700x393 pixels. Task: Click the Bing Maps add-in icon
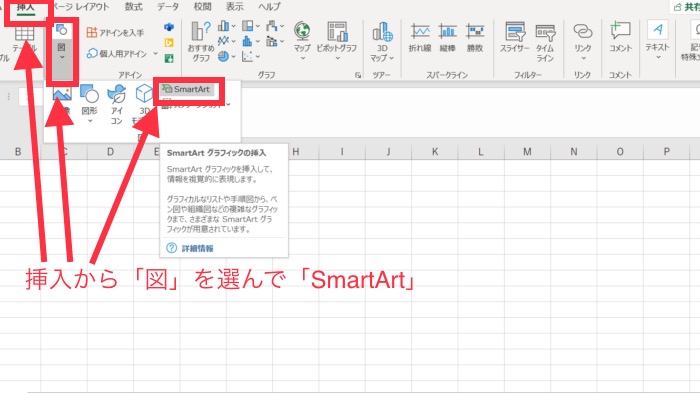169,42
